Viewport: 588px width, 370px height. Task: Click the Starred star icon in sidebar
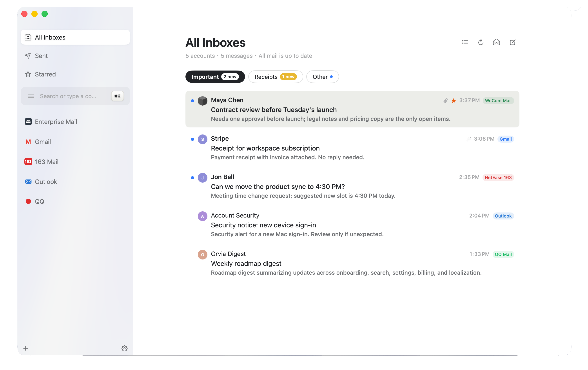tap(28, 74)
